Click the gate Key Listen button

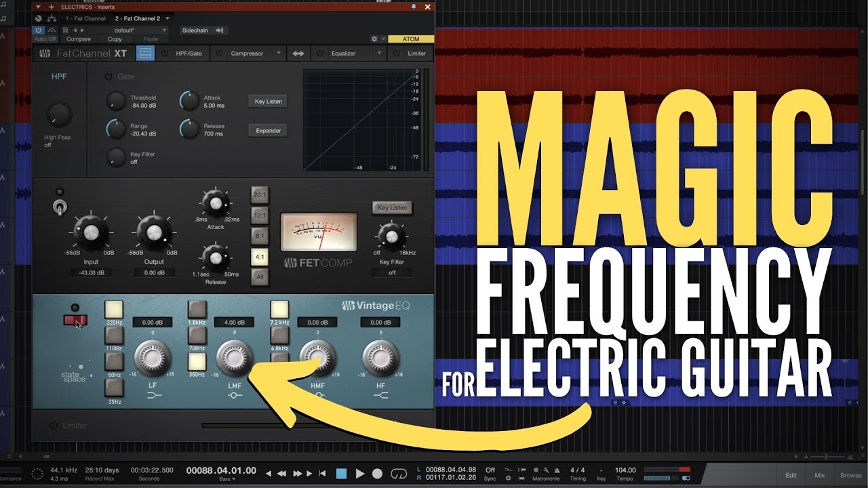pyautogui.click(x=269, y=102)
